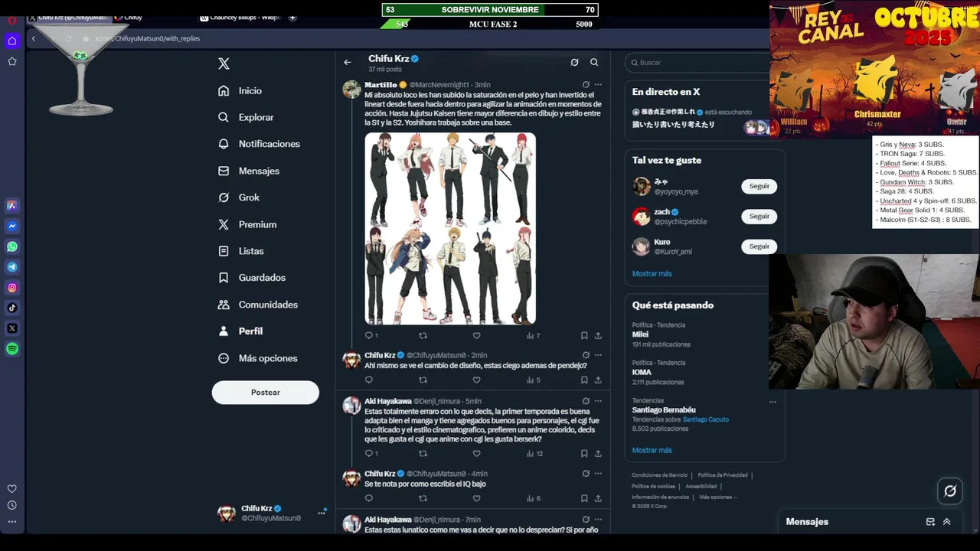Image resolution: width=980 pixels, height=551 pixels.
Task: Reply to Chifu Krz's 2min tweet
Action: [x=369, y=380]
